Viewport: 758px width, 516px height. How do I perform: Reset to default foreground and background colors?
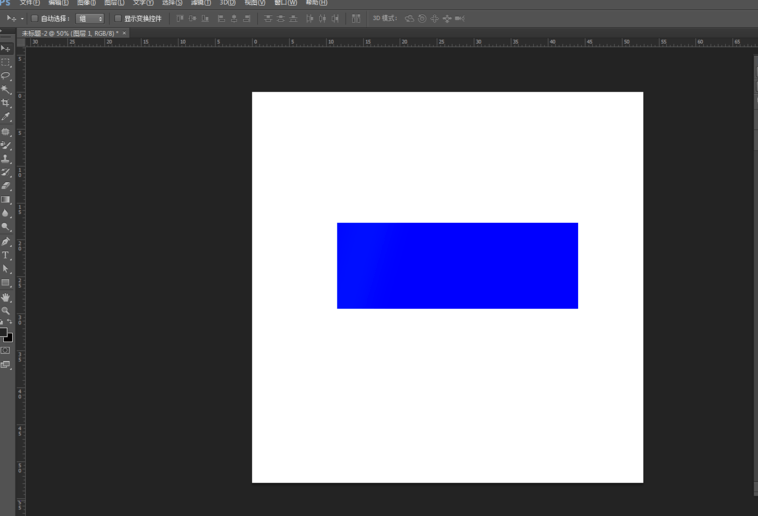point(1,322)
